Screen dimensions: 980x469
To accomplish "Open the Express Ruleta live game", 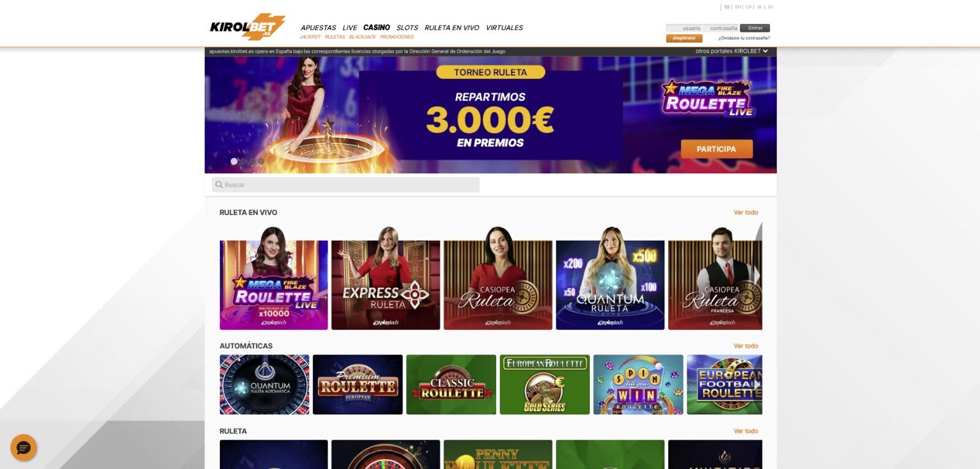I will pos(386,279).
